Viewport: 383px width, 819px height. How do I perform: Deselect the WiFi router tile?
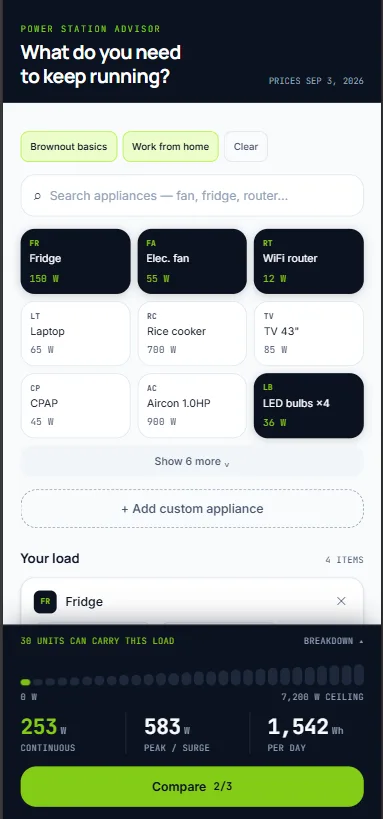coord(309,261)
